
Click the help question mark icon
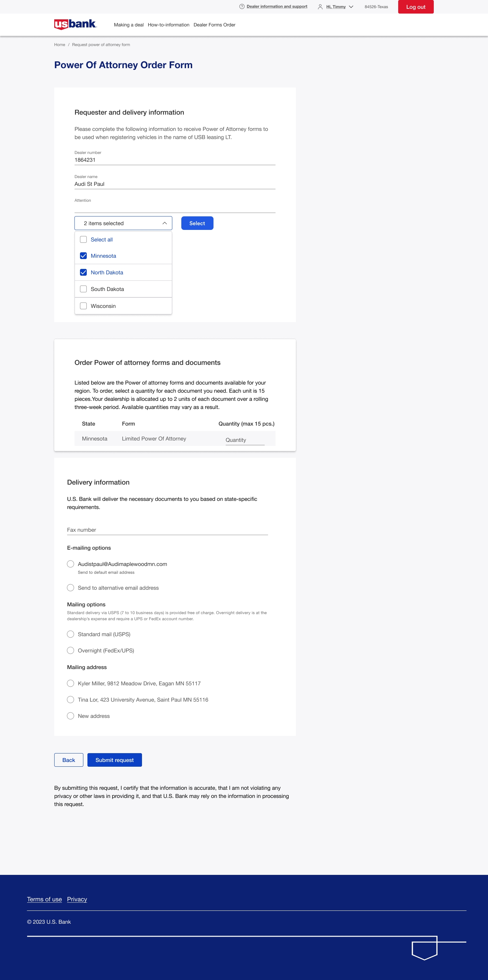[242, 6]
